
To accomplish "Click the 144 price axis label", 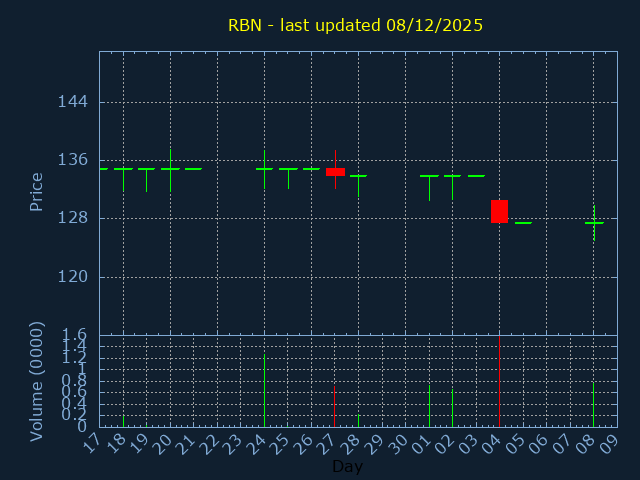I will (x=72, y=102).
